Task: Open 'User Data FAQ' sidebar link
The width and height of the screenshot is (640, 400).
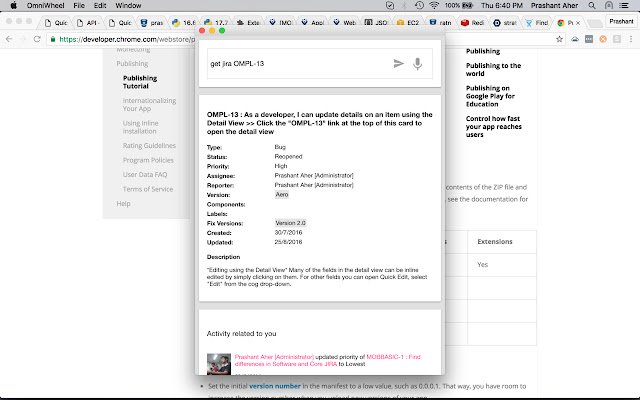Action: click(x=145, y=174)
